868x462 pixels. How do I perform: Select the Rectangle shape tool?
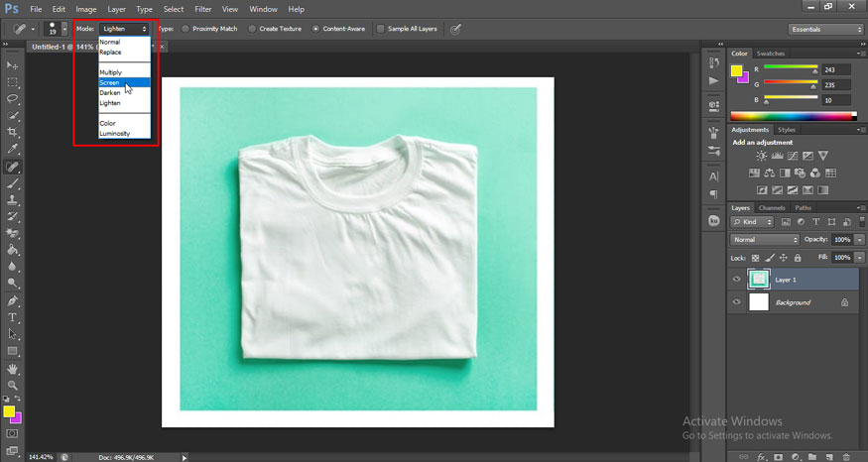tap(12, 351)
